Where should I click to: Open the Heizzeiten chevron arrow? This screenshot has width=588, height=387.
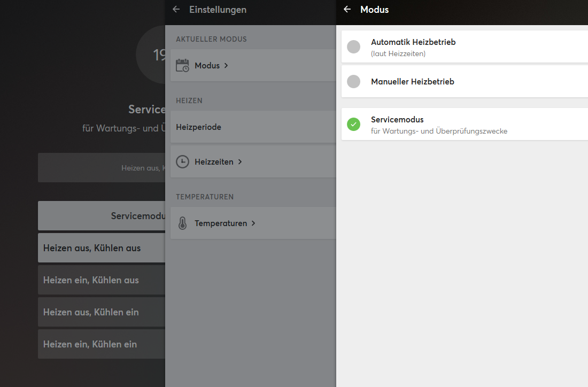(240, 161)
